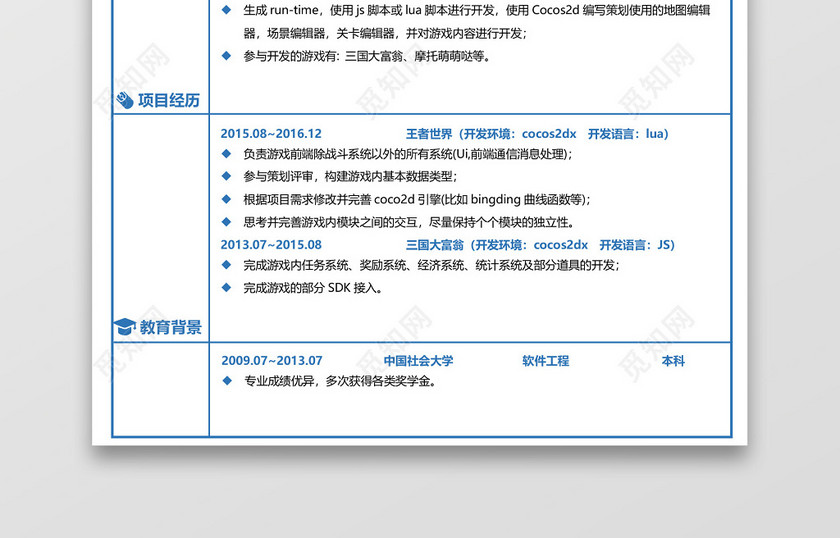The image size is (840, 538).
Task: Click the line 完成游戏内任务系统、奖励系统
Action: [431, 265]
